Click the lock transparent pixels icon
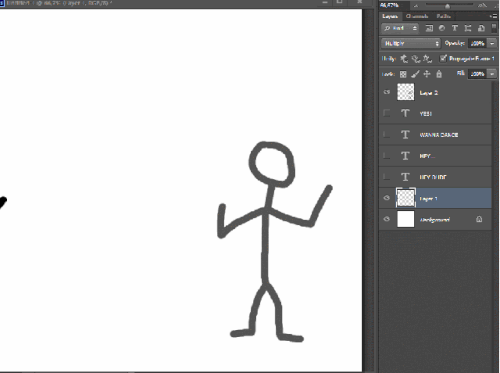Screen dimensions: 500x373 click(403, 74)
